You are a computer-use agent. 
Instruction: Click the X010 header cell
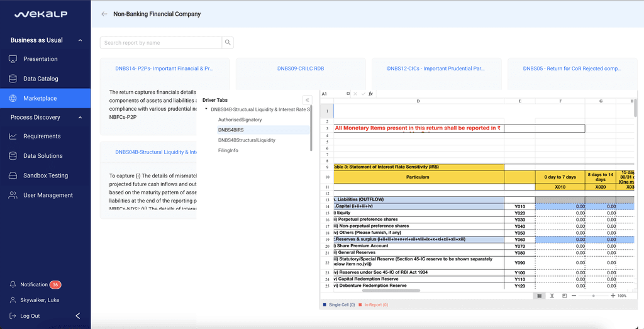560,187
